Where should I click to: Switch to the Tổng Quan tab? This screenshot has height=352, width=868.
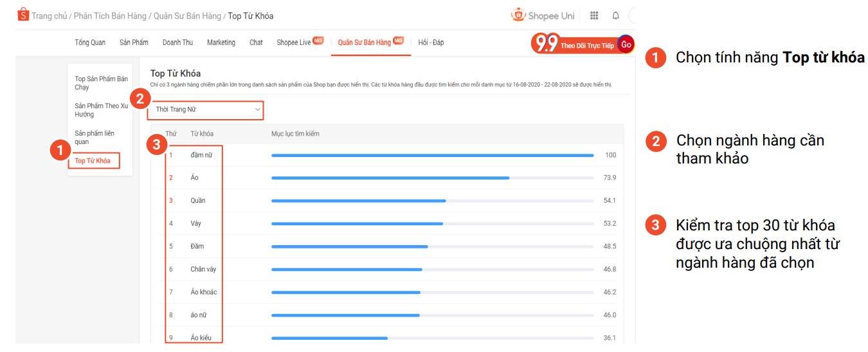[x=90, y=42]
